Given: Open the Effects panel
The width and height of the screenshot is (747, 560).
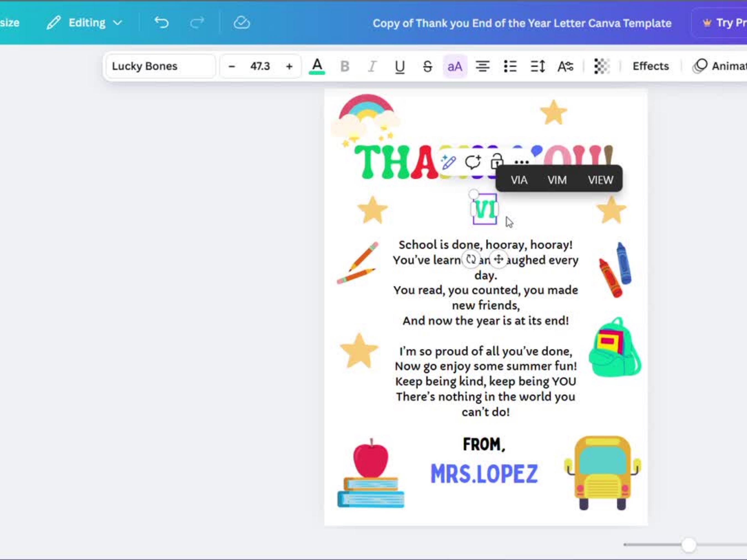Looking at the screenshot, I should point(650,66).
